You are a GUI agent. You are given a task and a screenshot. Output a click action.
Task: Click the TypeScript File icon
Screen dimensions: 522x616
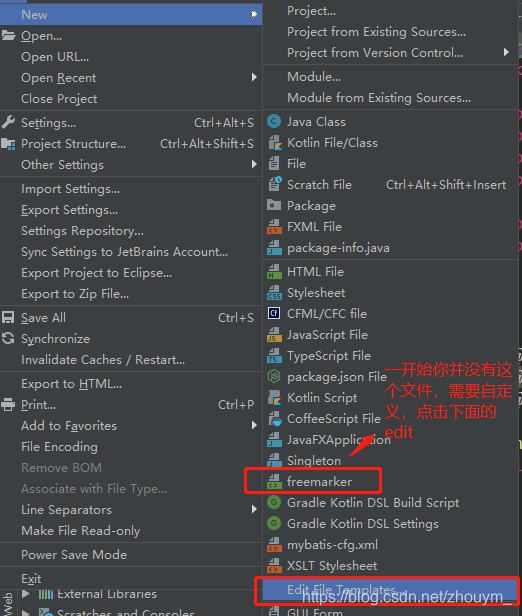click(x=274, y=356)
